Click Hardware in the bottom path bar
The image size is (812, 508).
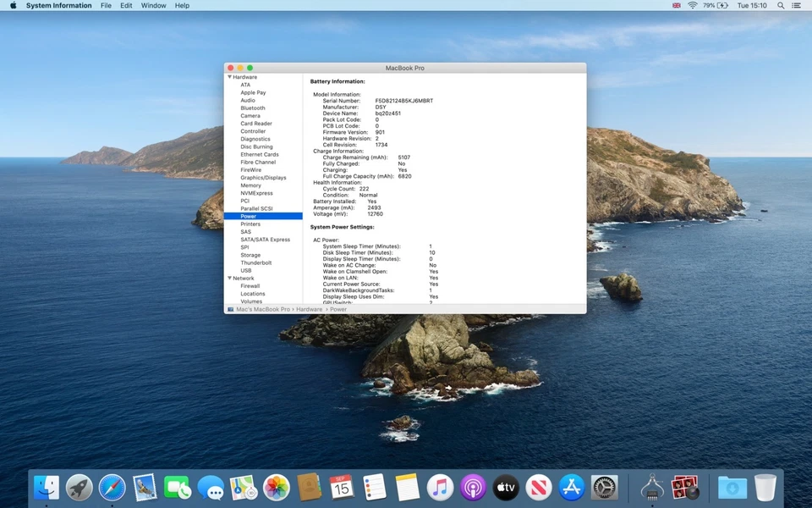pos(310,309)
